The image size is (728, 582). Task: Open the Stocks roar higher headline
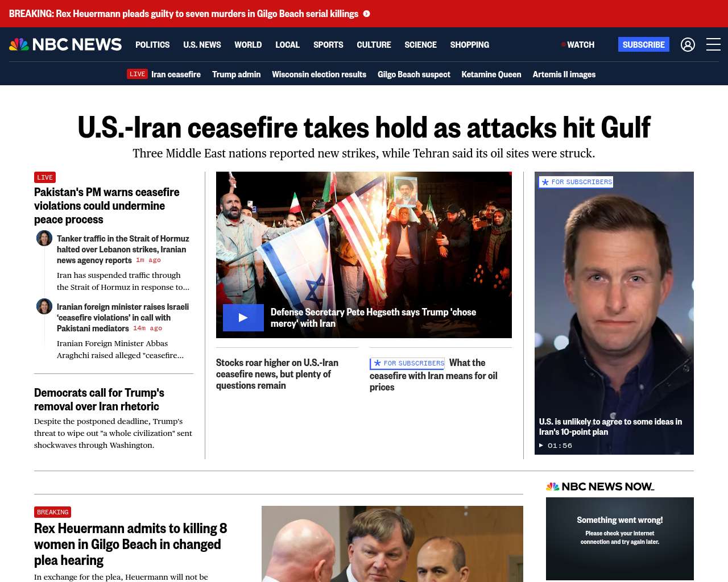pos(277,374)
